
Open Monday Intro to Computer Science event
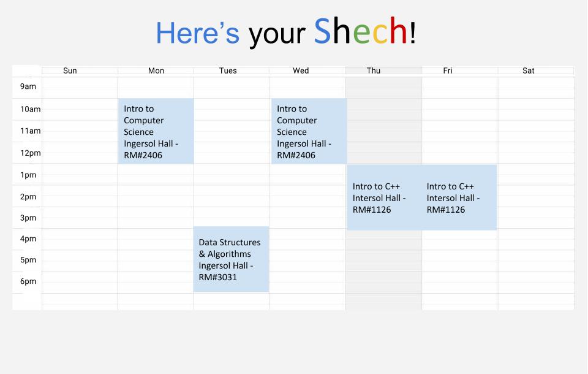pos(156,131)
